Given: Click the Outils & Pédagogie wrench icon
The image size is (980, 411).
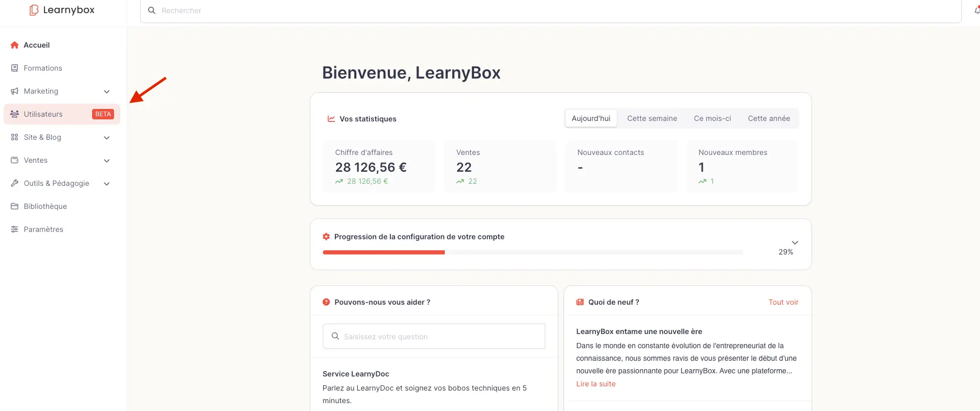Looking at the screenshot, I should 15,183.
